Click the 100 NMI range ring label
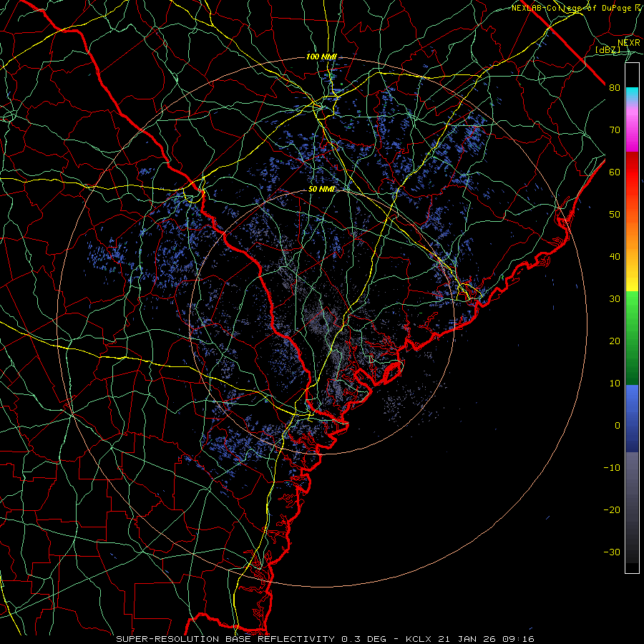 [321, 57]
